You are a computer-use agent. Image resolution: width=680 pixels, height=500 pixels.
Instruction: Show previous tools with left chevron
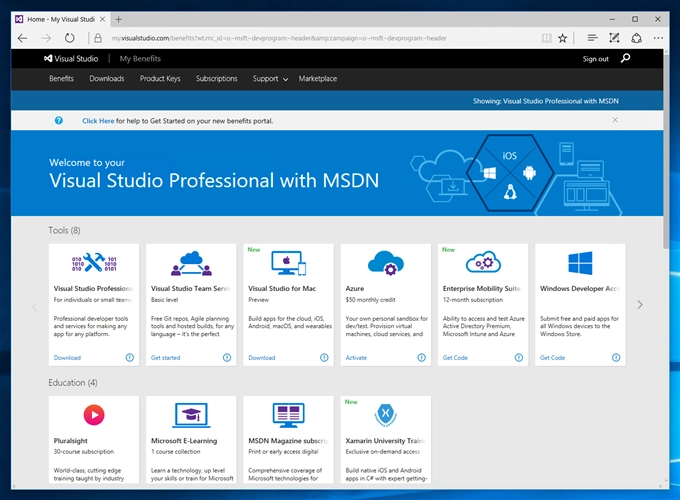pyautogui.click(x=35, y=307)
